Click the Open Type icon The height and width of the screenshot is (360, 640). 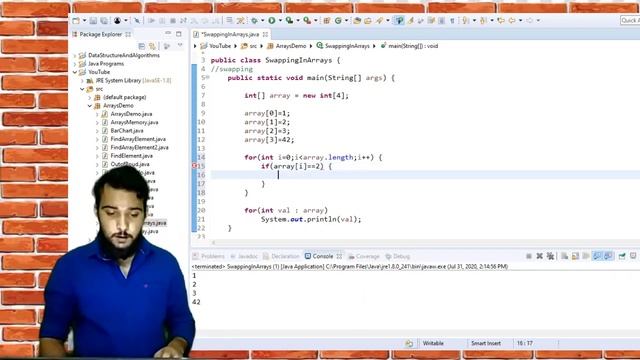357,20
